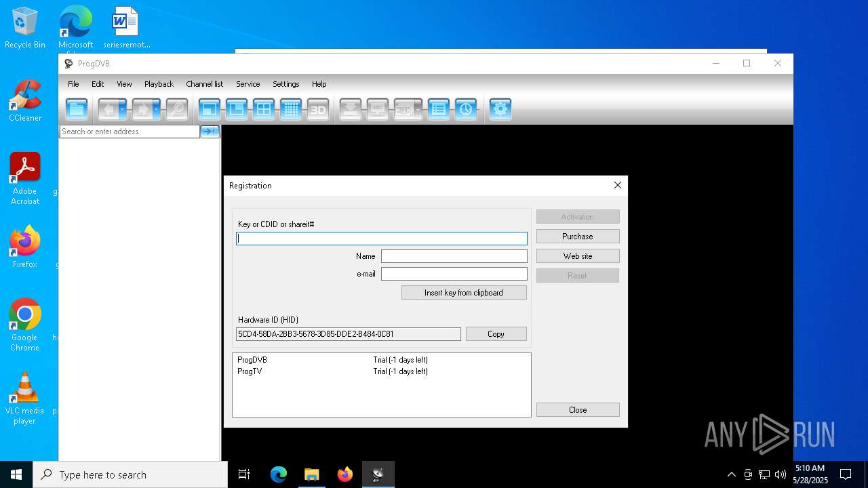Select the dense grid mosaic icon

[x=291, y=109]
